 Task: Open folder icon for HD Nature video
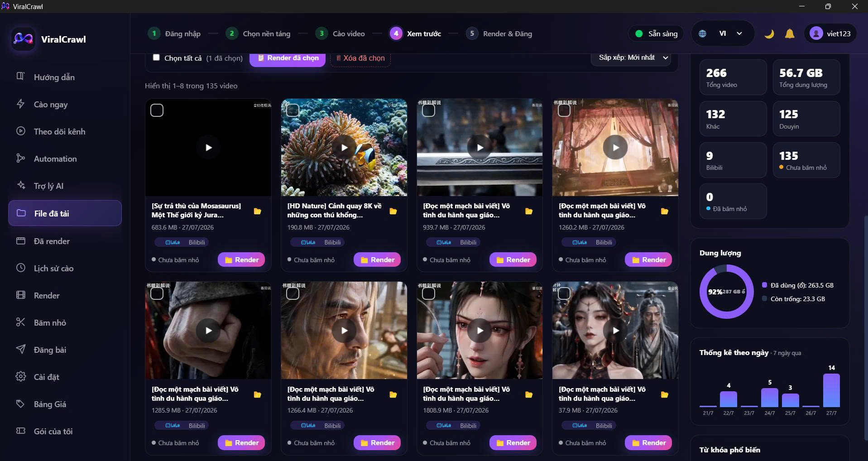point(393,211)
